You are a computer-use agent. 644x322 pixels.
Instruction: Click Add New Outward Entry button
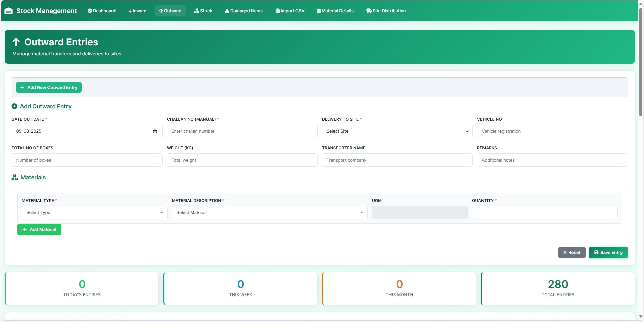(x=49, y=87)
